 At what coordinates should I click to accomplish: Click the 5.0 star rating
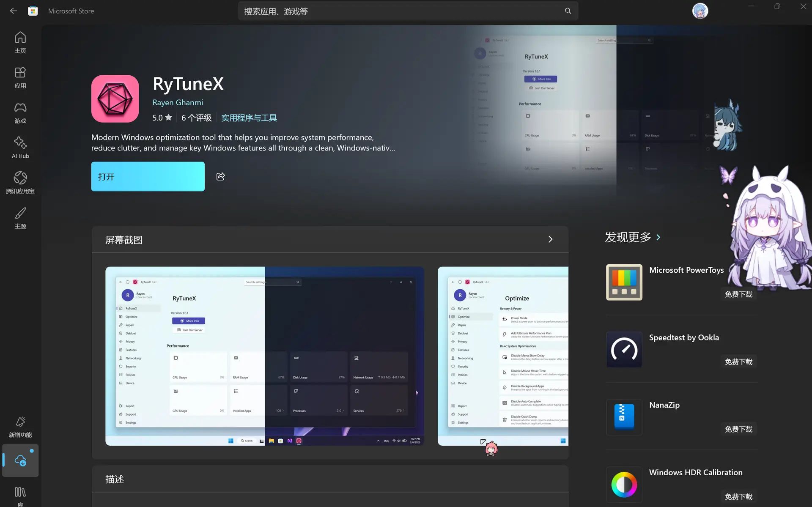[x=162, y=118]
